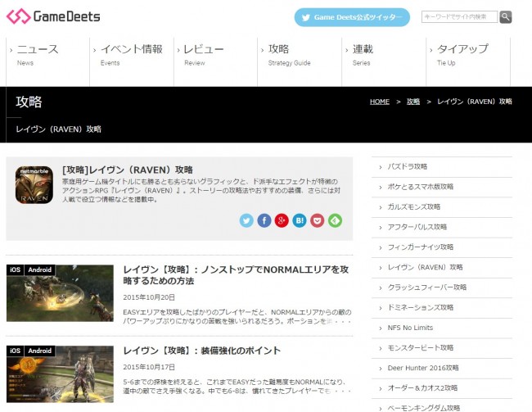Save to Pocket icon
This screenshot has width=532, height=412.
tap(318, 220)
